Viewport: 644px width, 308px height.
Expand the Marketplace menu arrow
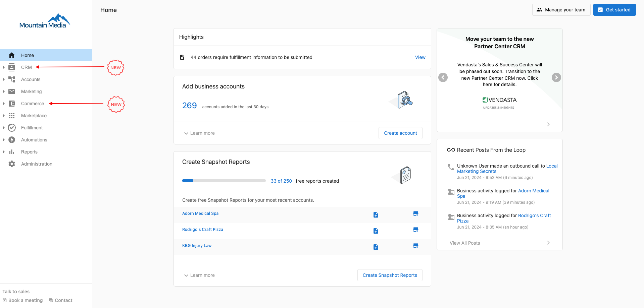pyautogui.click(x=4, y=116)
